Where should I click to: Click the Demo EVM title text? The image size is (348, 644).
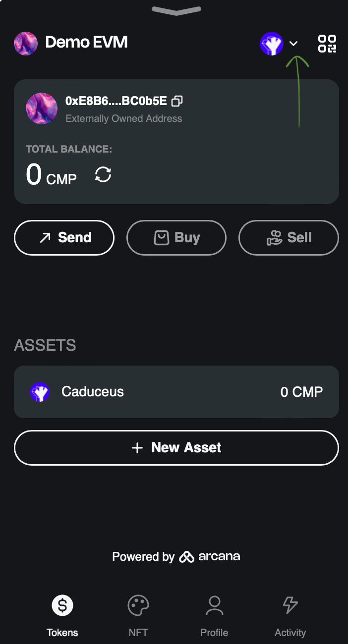pos(86,43)
